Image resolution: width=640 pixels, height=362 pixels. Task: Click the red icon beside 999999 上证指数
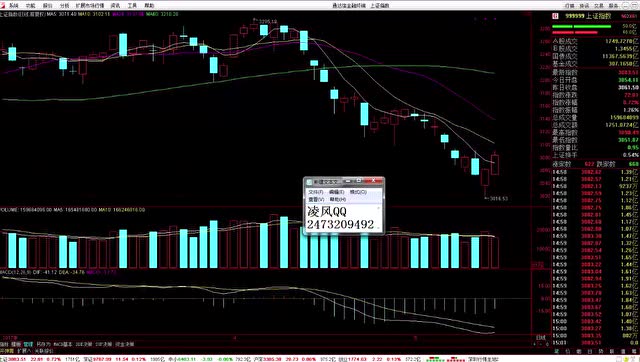pos(555,16)
